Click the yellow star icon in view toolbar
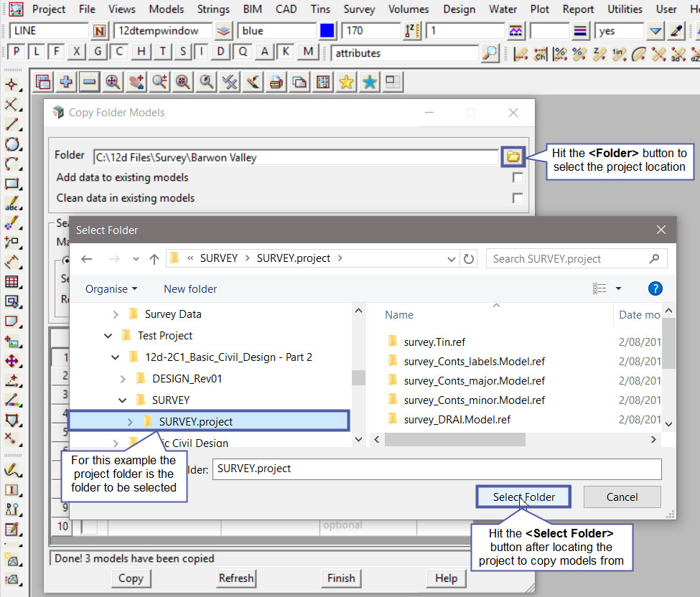700x597 pixels. [x=346, y=83]
